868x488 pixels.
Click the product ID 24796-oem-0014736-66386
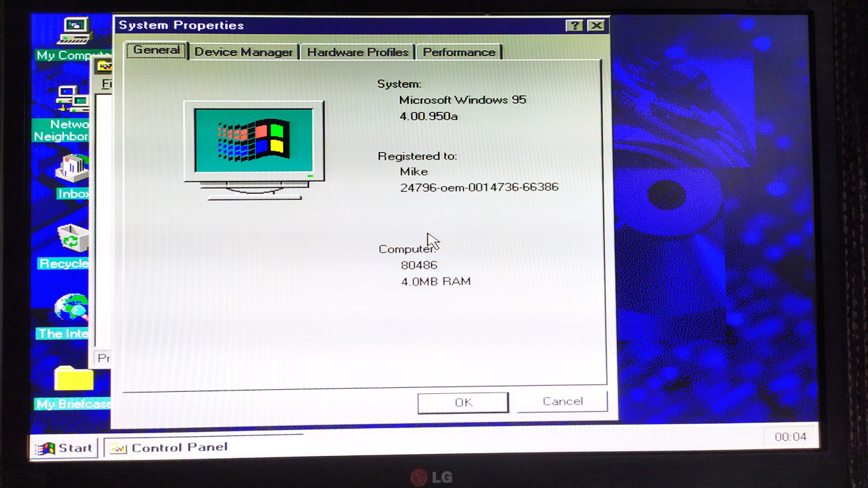click(x=479, y=188)
